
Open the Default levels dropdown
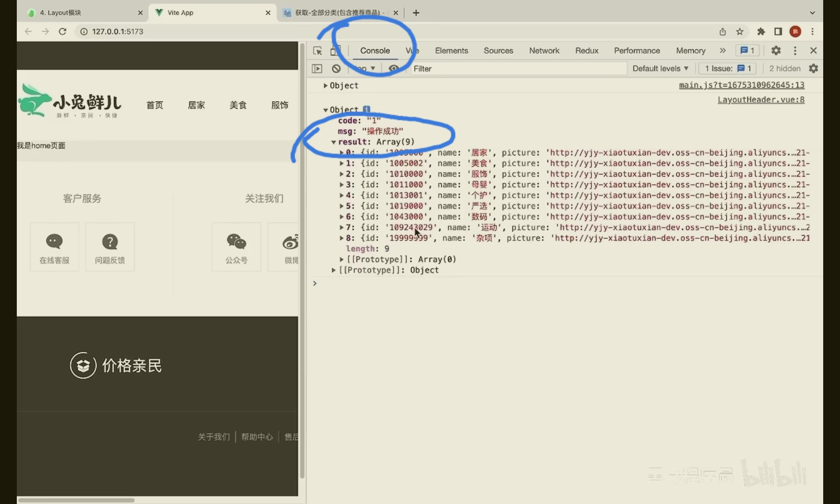[660, 68]
